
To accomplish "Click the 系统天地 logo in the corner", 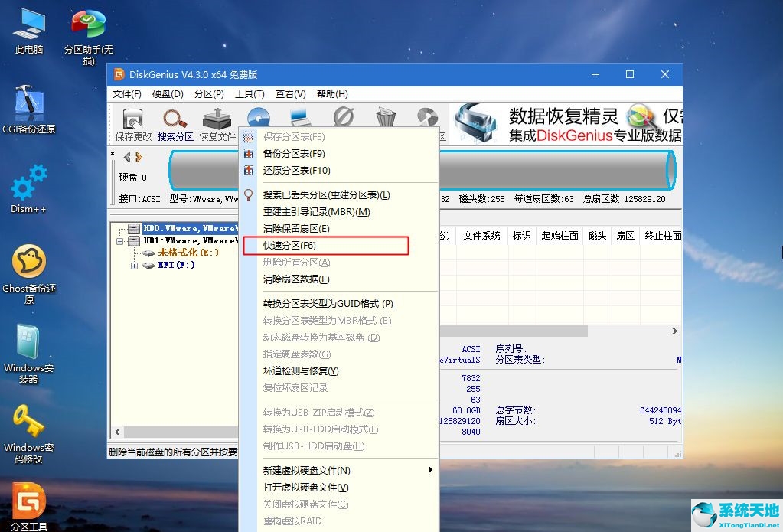I will (734, 514).
